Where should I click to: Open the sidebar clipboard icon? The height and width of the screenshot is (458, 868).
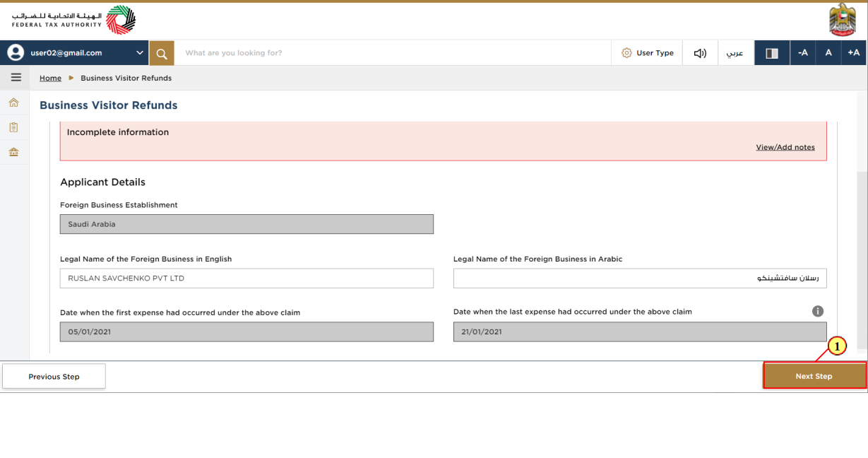tap(13, 128)
